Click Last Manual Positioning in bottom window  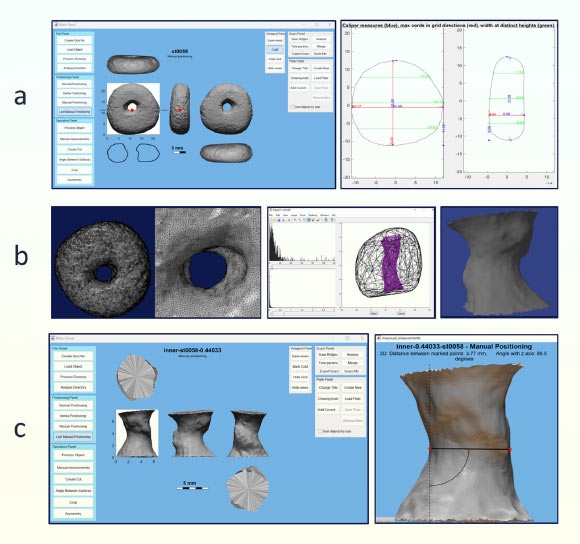tap(73, 436)
